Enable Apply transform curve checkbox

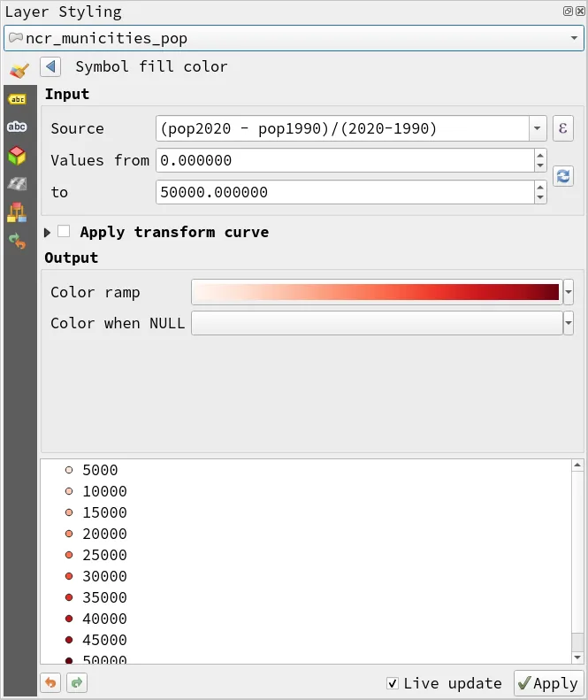coord(64,231)
